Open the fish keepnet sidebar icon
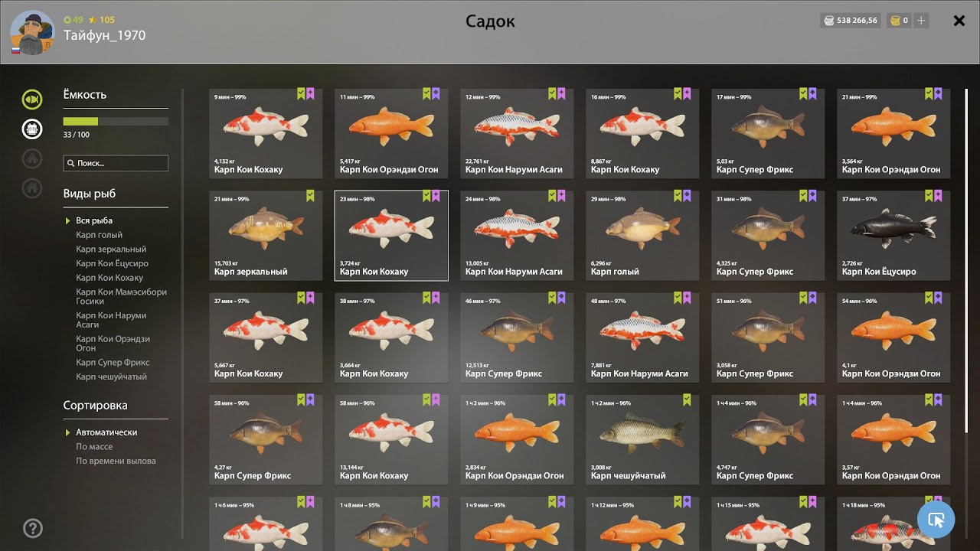Screen dimensions: 980x551 [x=32, y=99]
